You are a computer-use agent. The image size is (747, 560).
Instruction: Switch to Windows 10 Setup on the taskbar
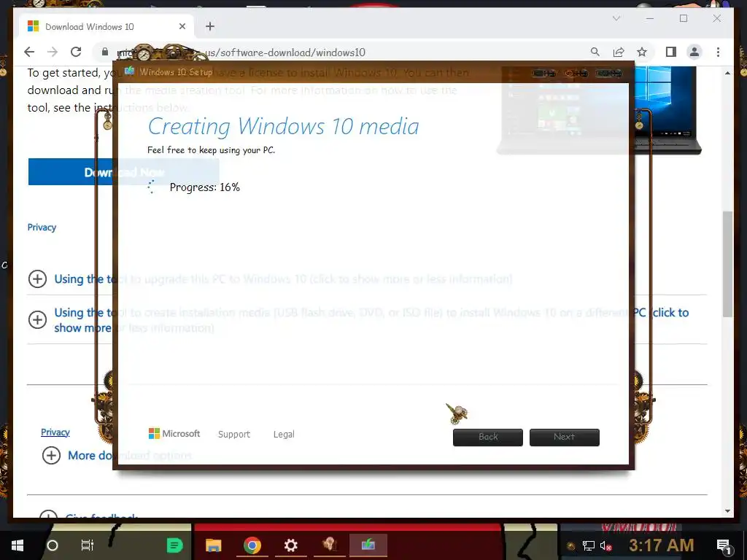368,545
